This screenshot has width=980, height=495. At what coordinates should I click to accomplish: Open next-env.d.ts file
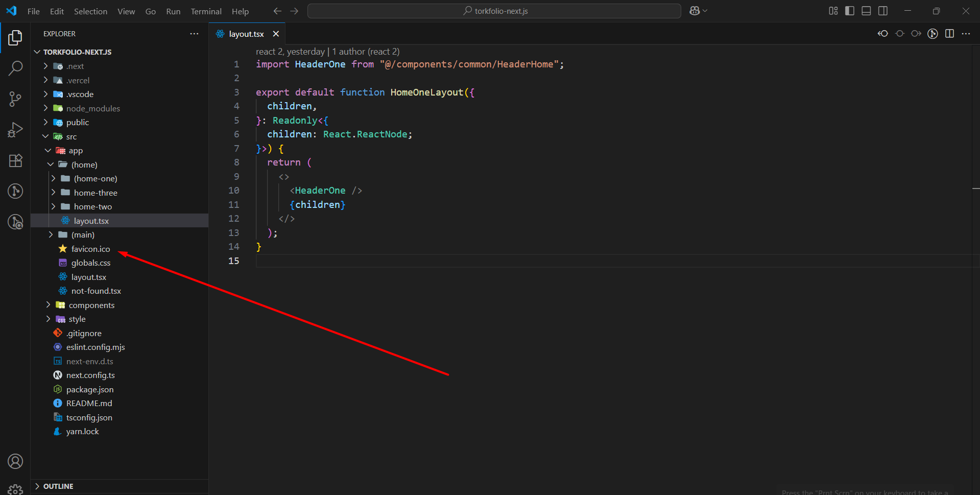coord(119,361)
